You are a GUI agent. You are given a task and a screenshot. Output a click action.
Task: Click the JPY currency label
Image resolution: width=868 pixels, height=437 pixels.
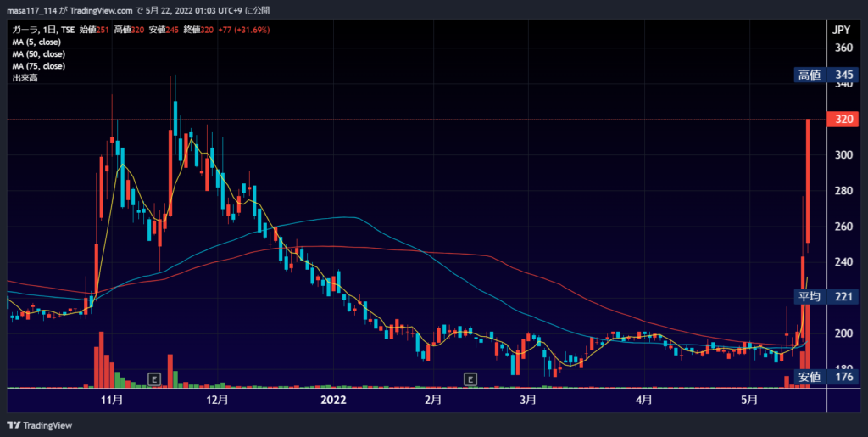coord(841,30)
